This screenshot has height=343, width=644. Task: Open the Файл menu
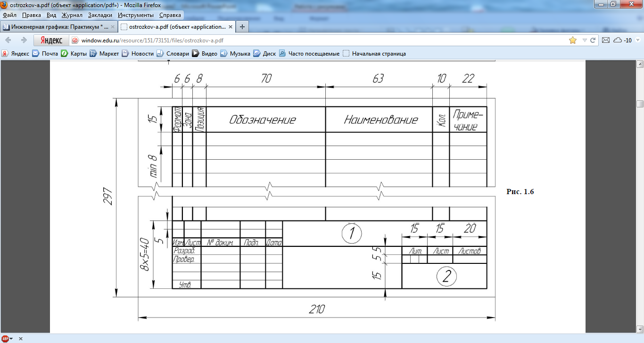[9, 15]
